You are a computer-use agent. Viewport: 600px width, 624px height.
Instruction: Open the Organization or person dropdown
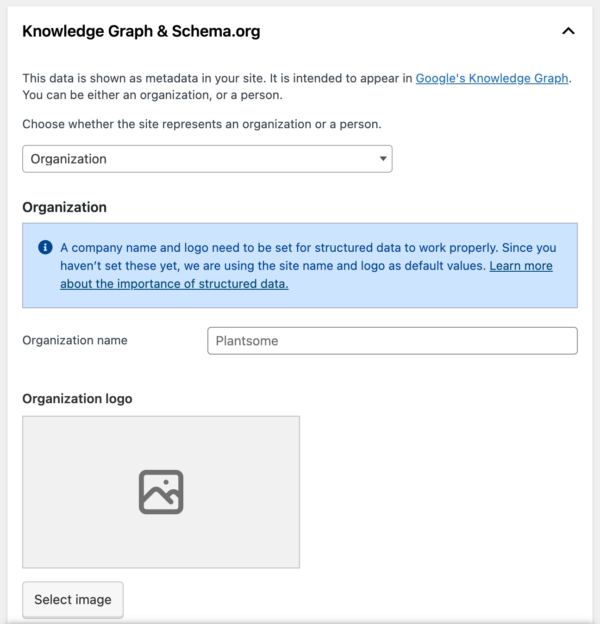point(207,159)
